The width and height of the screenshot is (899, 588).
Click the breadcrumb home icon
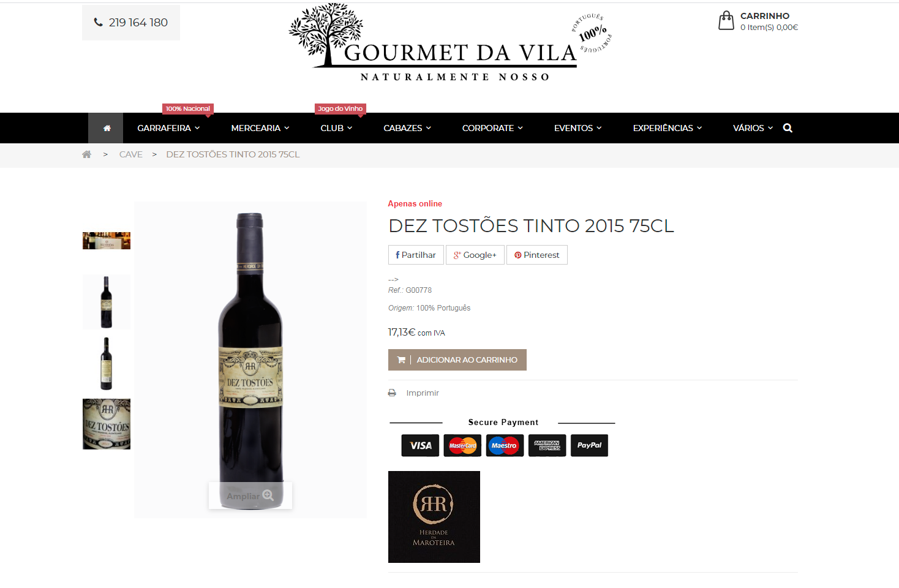tap(86, 154)
